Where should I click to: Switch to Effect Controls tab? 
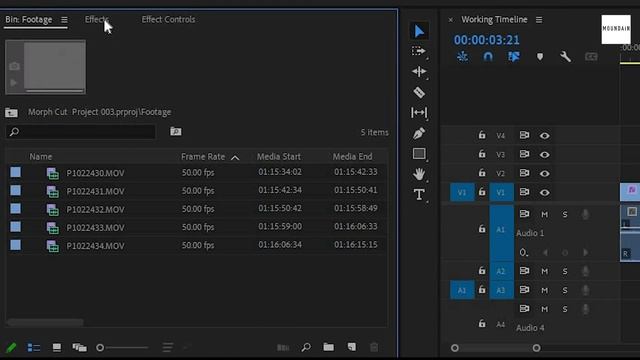tap(168, 20)
